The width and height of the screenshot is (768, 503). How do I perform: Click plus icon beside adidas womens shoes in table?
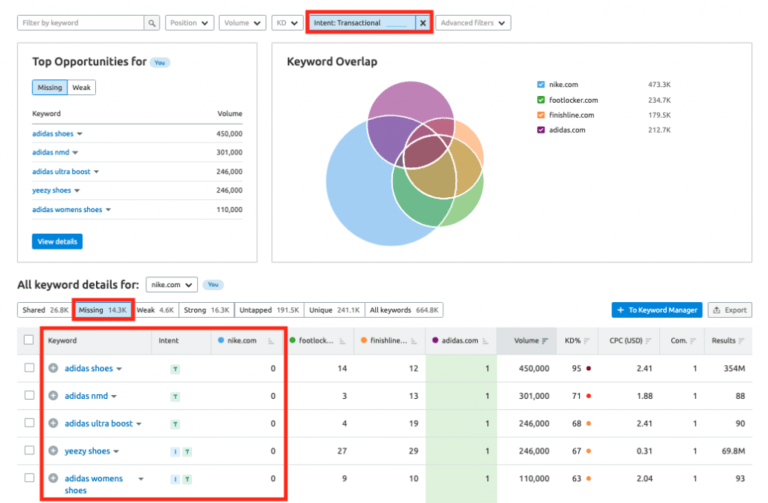[x=53, y=478]
